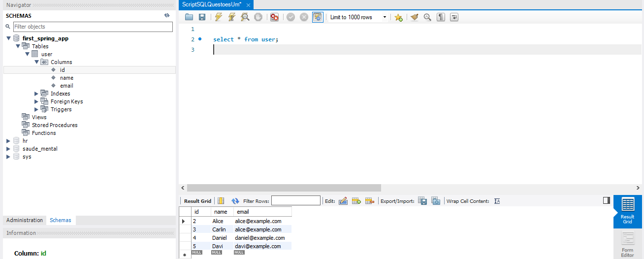Screen dimensions: 644x259
Task: Refresh the result grid data
Action: pos(235,201)
